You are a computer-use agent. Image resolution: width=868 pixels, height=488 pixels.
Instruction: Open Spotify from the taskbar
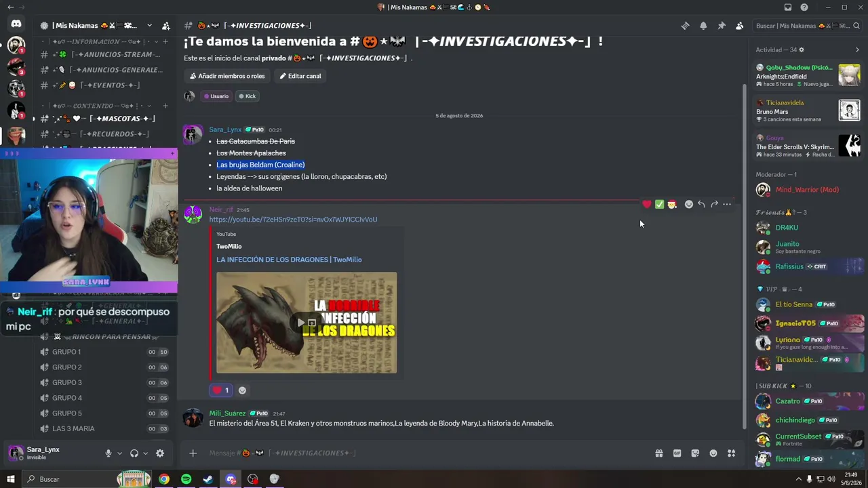(186, 479)
